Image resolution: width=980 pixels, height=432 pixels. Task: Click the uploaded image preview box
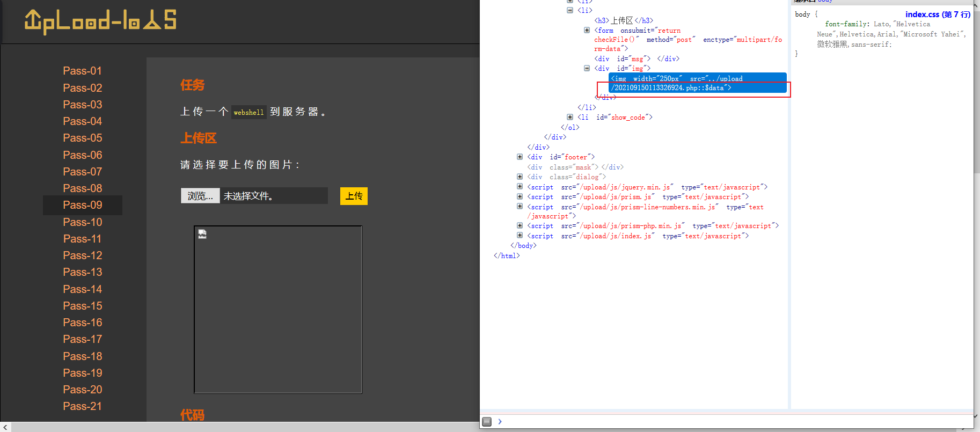pyautogui.click(x=278, y=310)
